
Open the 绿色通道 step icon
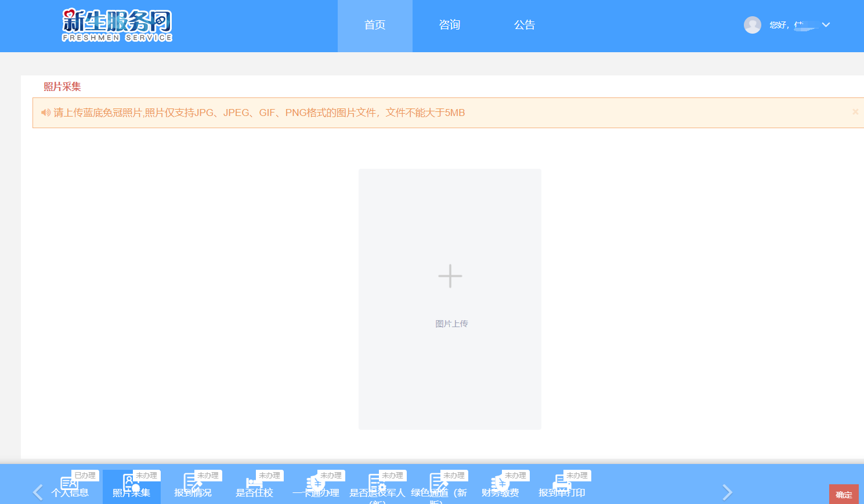tap(439, 483)
